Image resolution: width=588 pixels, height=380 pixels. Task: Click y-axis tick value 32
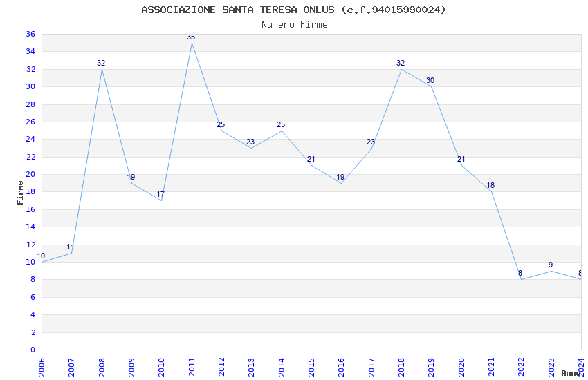pos(30,69)
